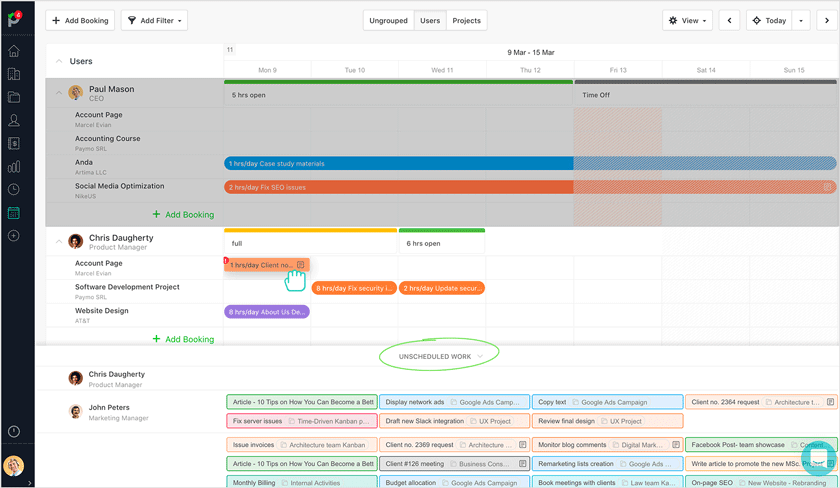Click the circled plus icon in sidebar
This screenshot has height=488, width=840.
[x=14, y=236]
